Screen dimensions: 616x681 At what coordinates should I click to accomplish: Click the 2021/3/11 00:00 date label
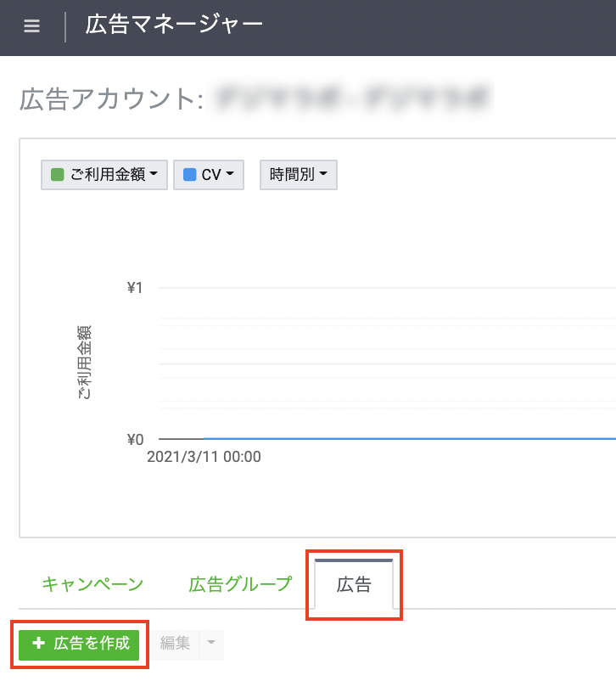pyautogui.click(x=204, y=457)
